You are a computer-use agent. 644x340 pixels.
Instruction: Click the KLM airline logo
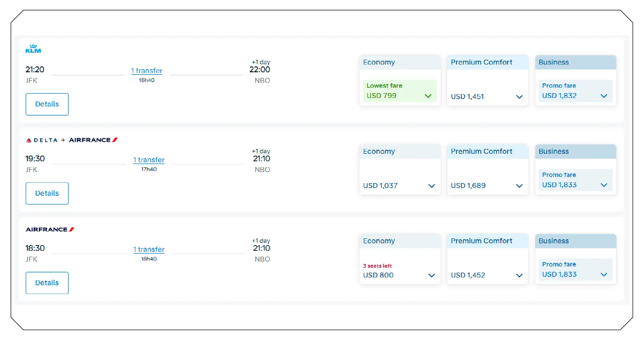click(34, 48)
